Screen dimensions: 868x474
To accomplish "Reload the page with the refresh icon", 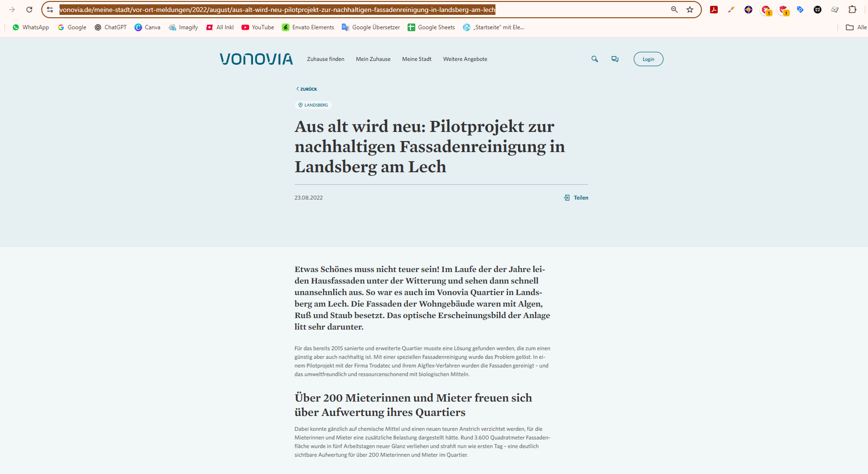I will click(29, 10).
